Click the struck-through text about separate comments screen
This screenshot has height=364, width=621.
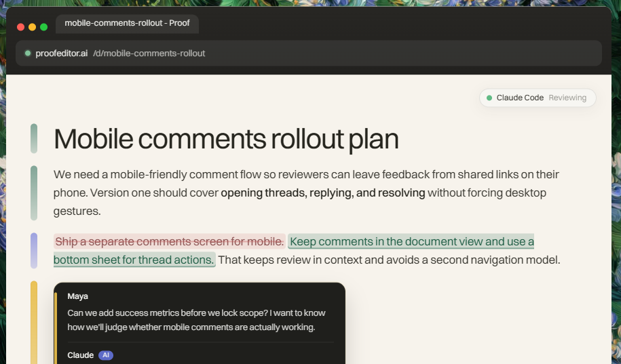[x=170, y=241]
